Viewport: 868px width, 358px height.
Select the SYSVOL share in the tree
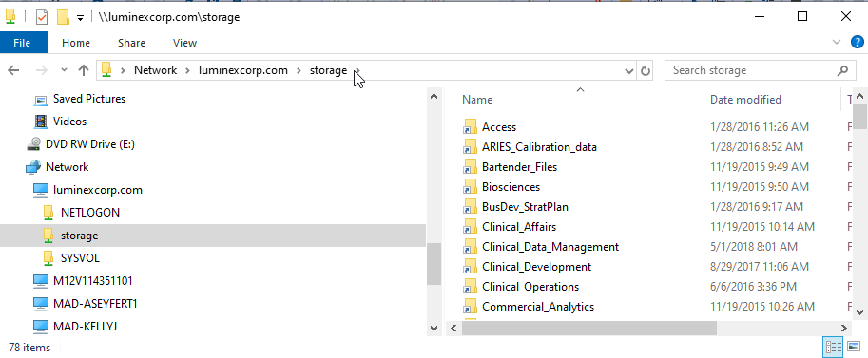80,258
